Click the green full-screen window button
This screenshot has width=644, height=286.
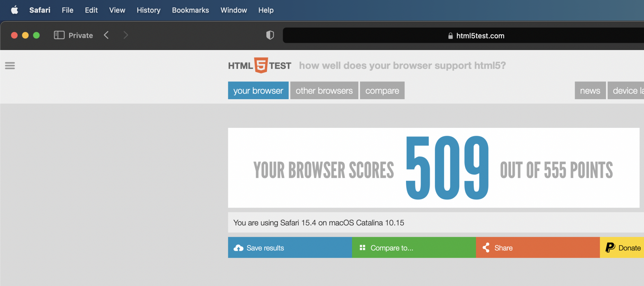point(36,35)
